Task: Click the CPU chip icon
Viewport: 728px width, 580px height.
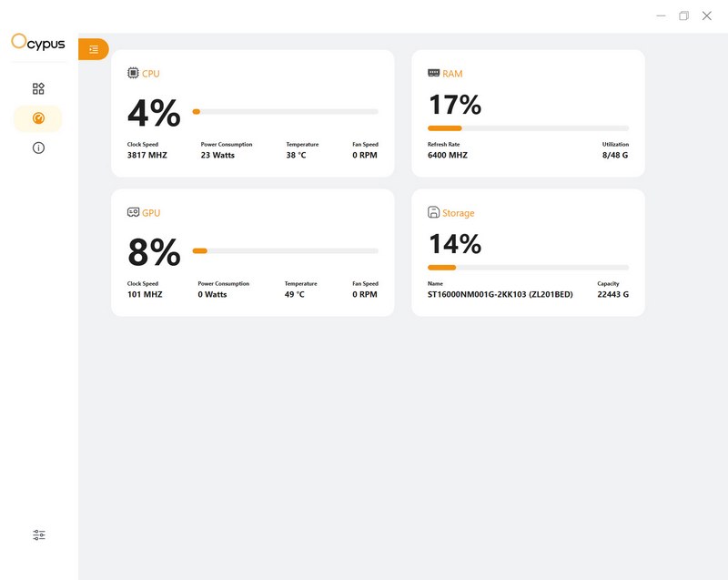Action: point(133,73)
